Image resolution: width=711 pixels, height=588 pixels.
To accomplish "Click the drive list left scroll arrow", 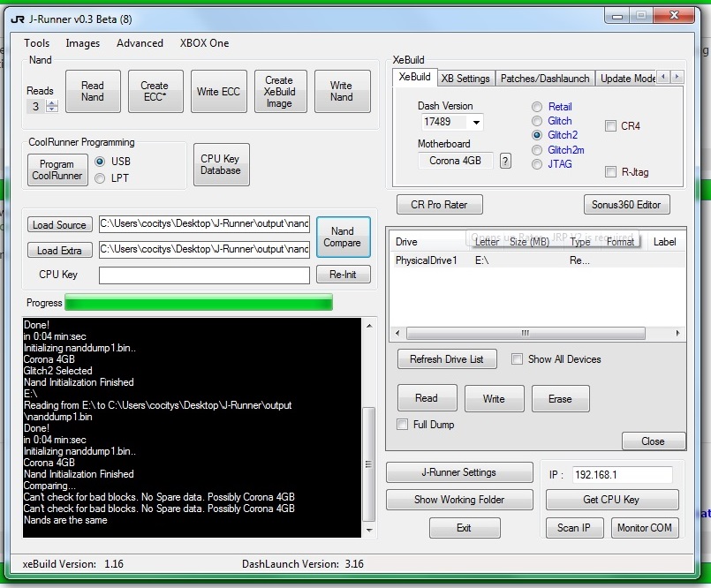I will (x=397, y=333).
